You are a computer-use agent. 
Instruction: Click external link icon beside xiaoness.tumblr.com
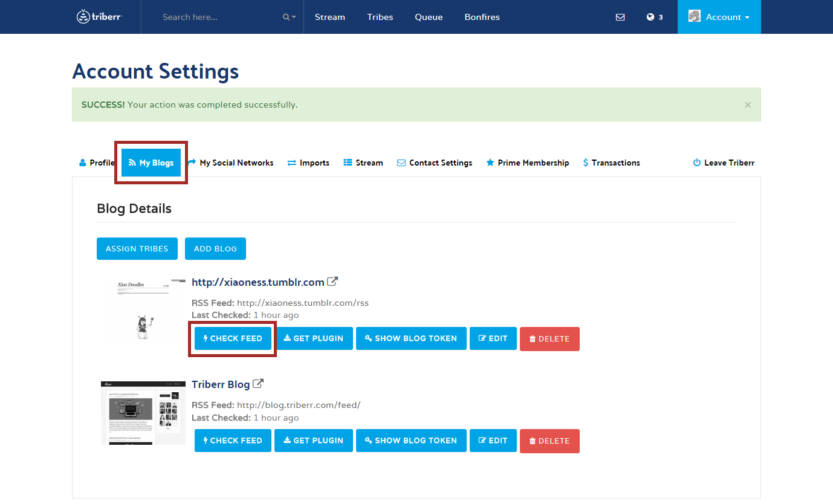click(332, 282)
